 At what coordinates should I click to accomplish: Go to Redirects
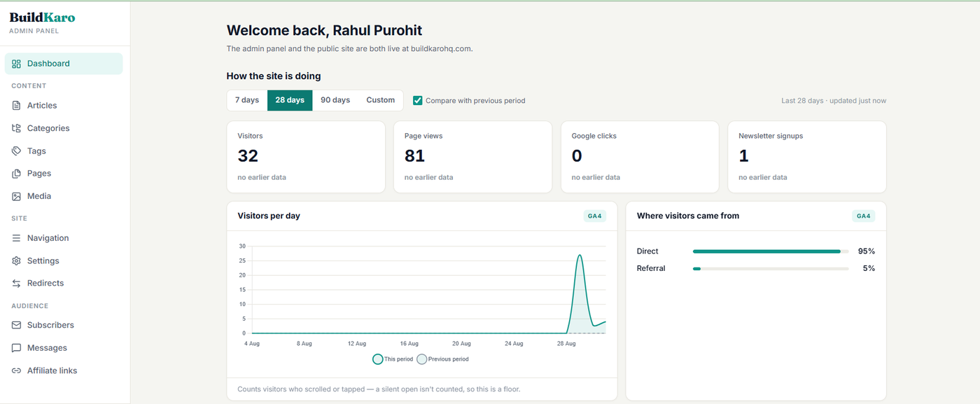point(64,284)
